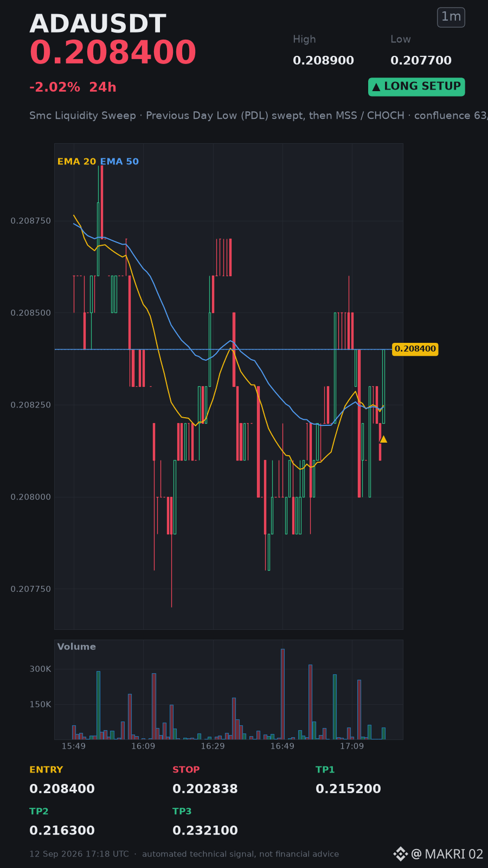This screenshot has height=868, width=488.
Task: Click the 16:49 time axis label
Action: point(282,746)
